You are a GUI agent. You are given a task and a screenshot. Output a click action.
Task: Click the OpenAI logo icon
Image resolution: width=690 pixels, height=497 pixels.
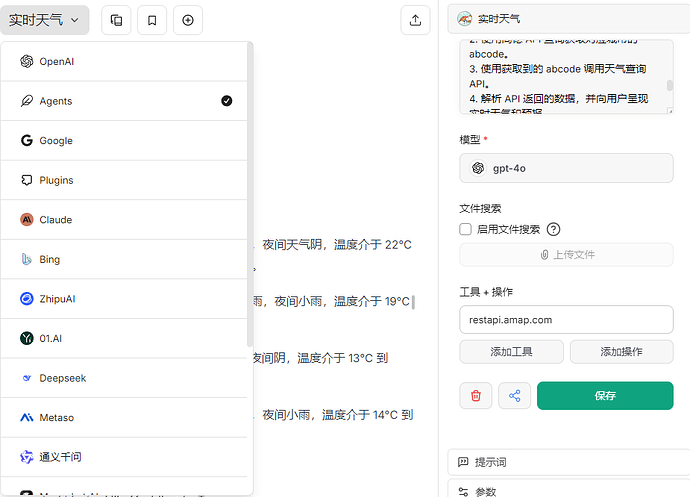click(27, 61)
